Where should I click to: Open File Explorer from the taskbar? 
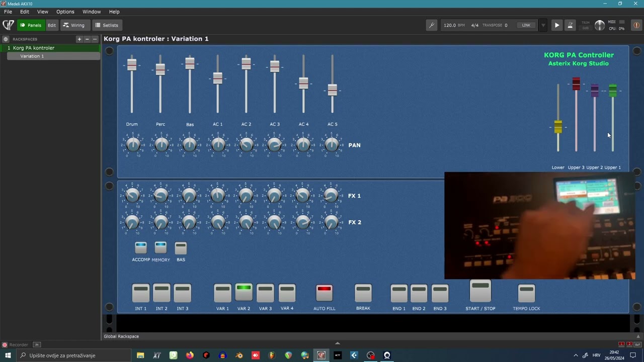point(140,355)
